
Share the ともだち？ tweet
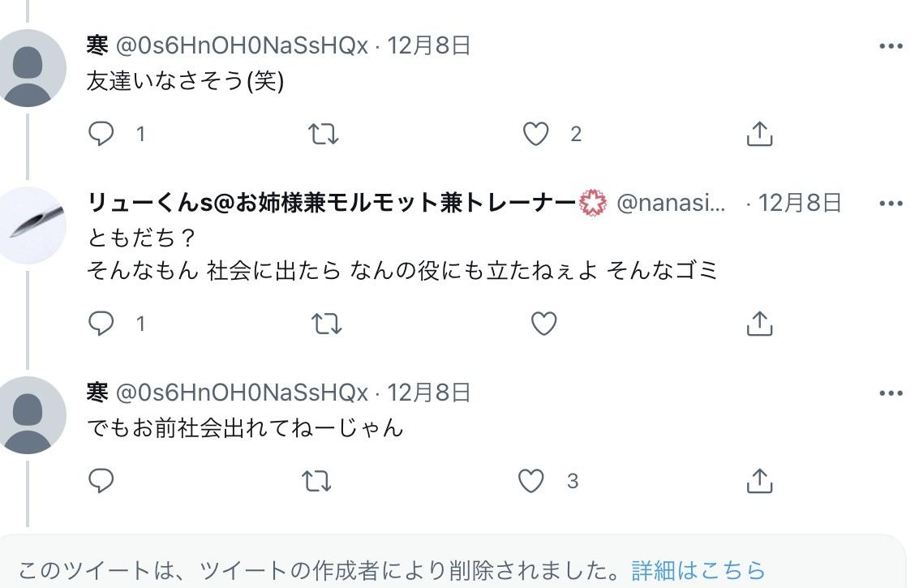pyautogui.click(x=758, y=324)
